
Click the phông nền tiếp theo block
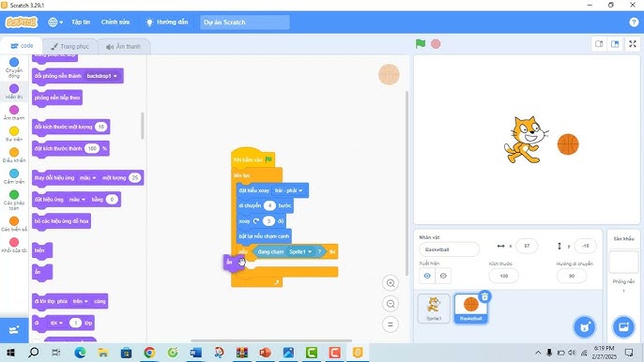57,98
